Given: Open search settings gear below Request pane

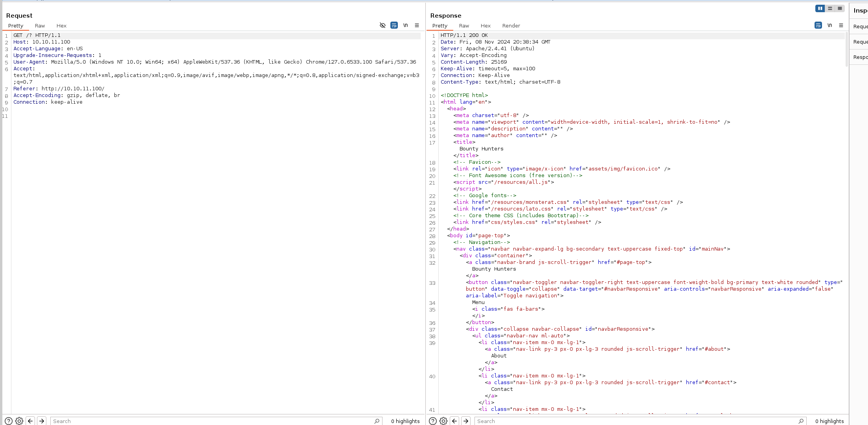Looking at the screenshot, I should pos(19,421).
